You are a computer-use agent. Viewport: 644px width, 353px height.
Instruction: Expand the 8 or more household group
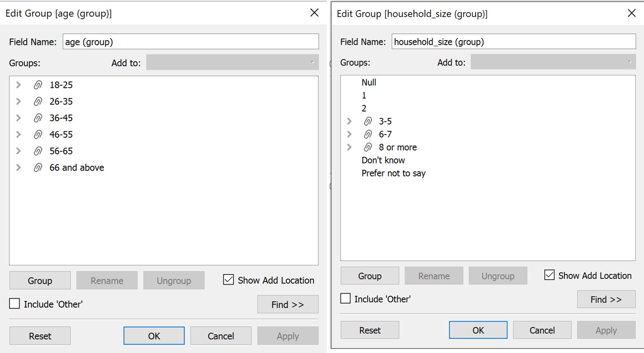(x=349, y=147)
